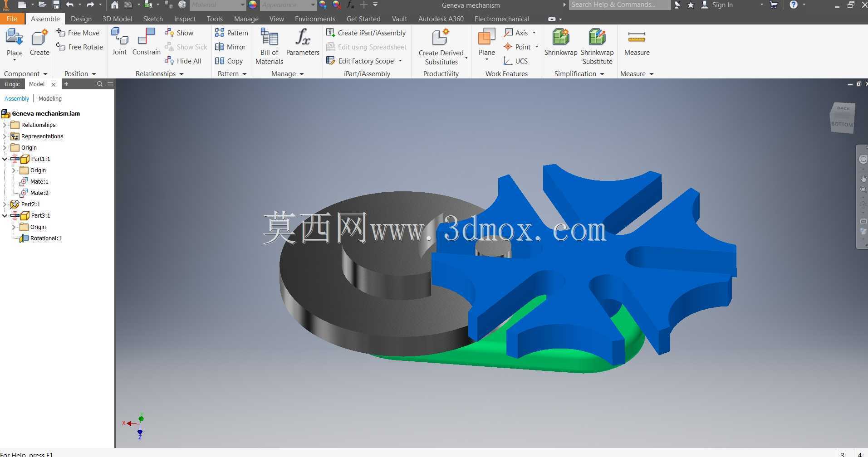868x457 pixels.
Task: Open Edit Factory Scope dropdown arrow
Action: tap(400, 61)
